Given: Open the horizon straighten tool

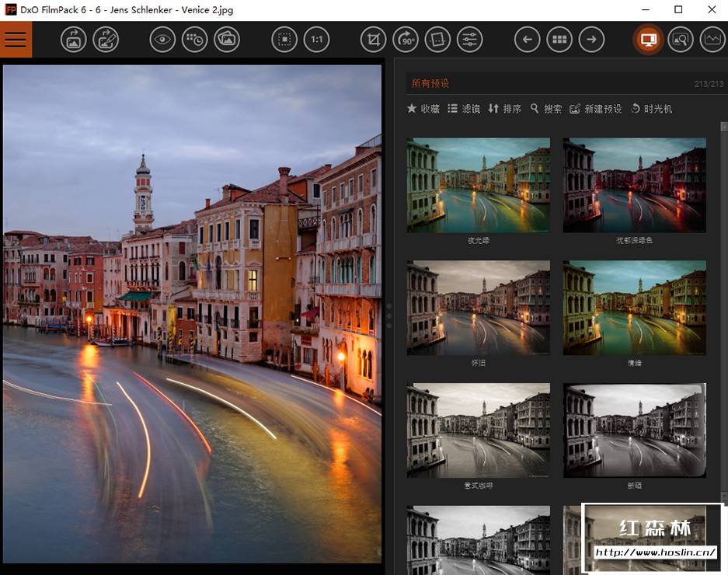Looking at the screenshot, I should [x=437, y=40].
